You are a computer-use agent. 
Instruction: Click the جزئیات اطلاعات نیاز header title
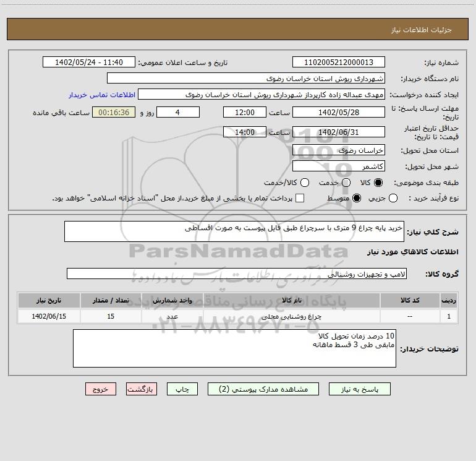coord(422,30)
